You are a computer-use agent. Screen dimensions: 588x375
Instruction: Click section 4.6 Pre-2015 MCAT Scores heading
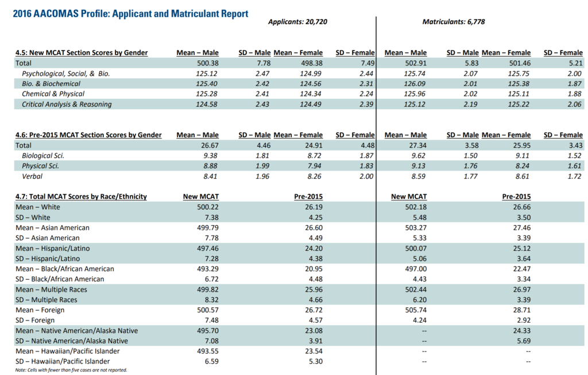(88, 135)
